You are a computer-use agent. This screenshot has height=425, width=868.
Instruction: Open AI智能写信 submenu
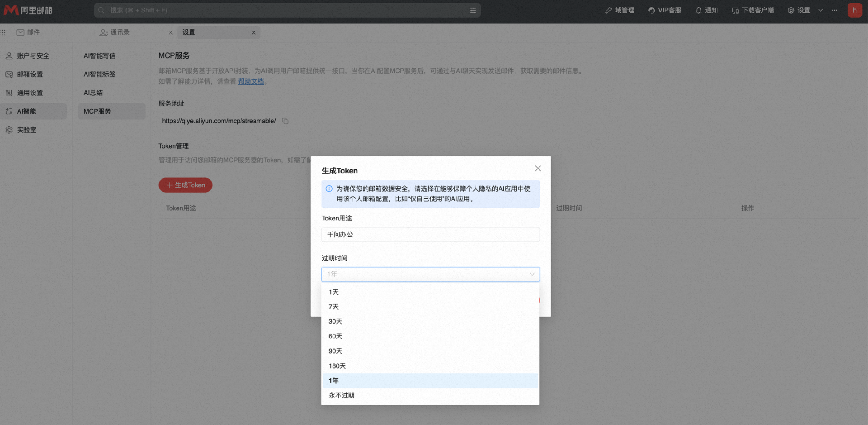click(x=112, y=56)
